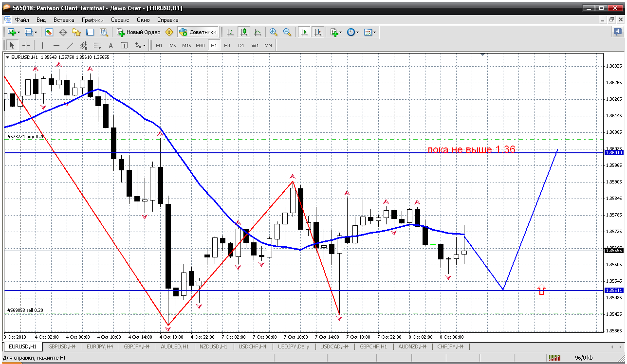The height and width of the screenshot is (364, 627).
Task: Select the horizontal line price label 1.35511
Action: tap(613, 291)
